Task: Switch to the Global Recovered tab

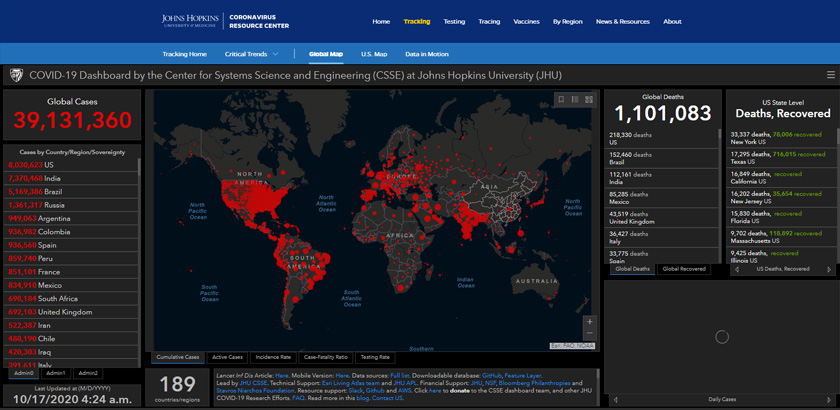Action: click(x=683, y=269)
